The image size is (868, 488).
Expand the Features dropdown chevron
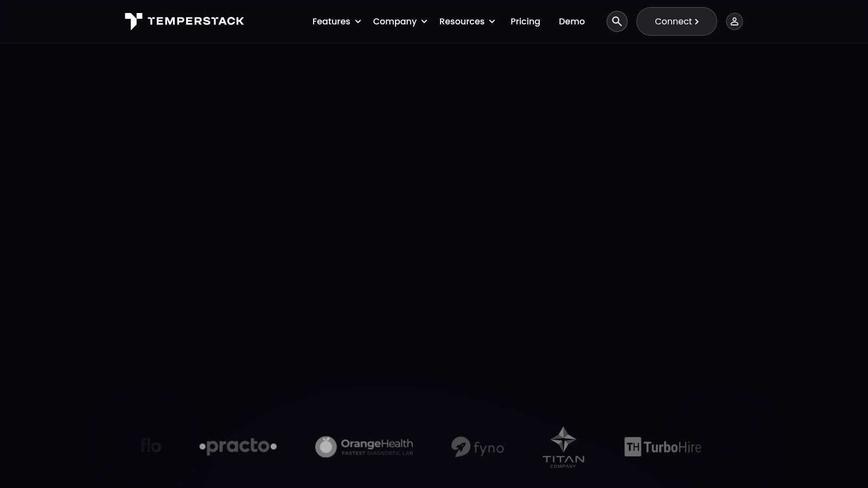358,22
